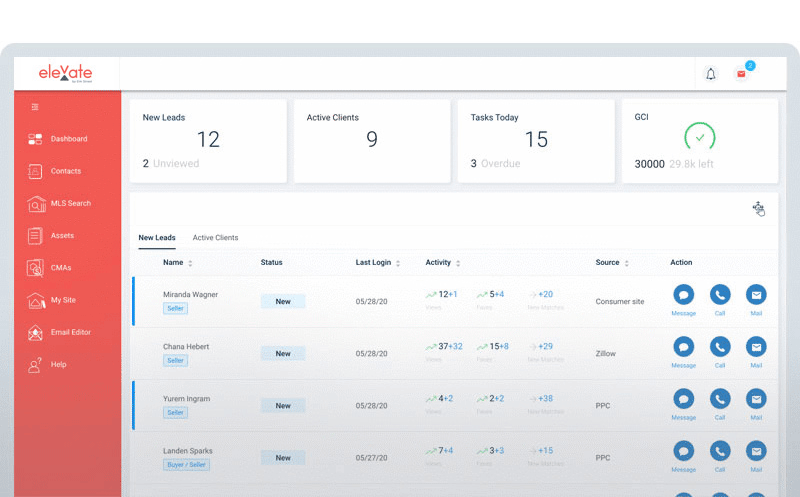Click the 37+32 views activity value
Screen dimensions: 800x497
(x=450, y=346)
